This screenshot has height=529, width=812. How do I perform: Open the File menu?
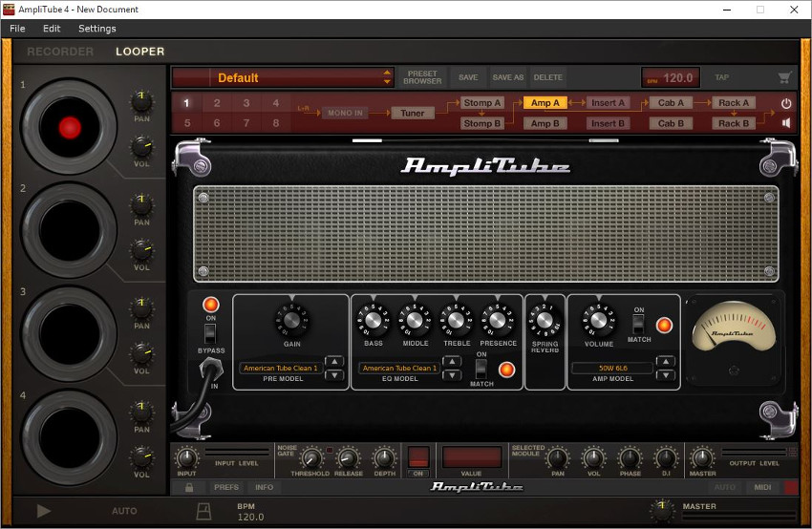coord(17,29)
